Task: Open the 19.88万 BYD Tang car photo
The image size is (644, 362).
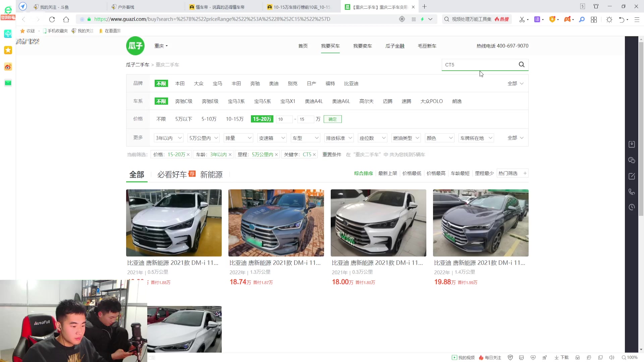Action: tap(481, 223)
